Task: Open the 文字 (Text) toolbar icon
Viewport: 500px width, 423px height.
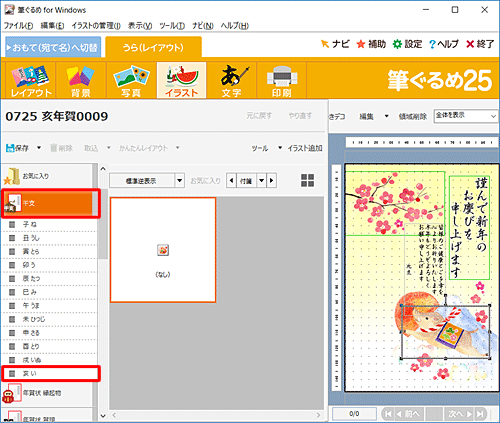Action: pos(232,80)
